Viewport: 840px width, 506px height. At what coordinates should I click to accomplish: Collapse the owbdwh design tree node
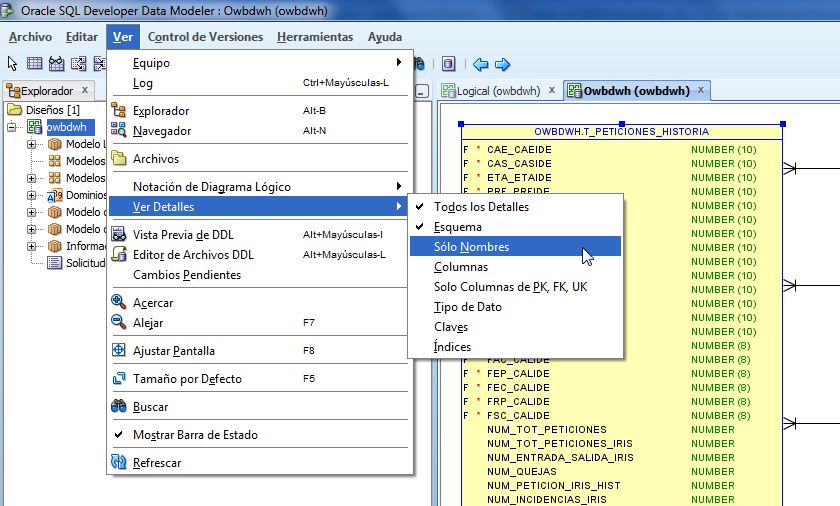tap(11, 127)
